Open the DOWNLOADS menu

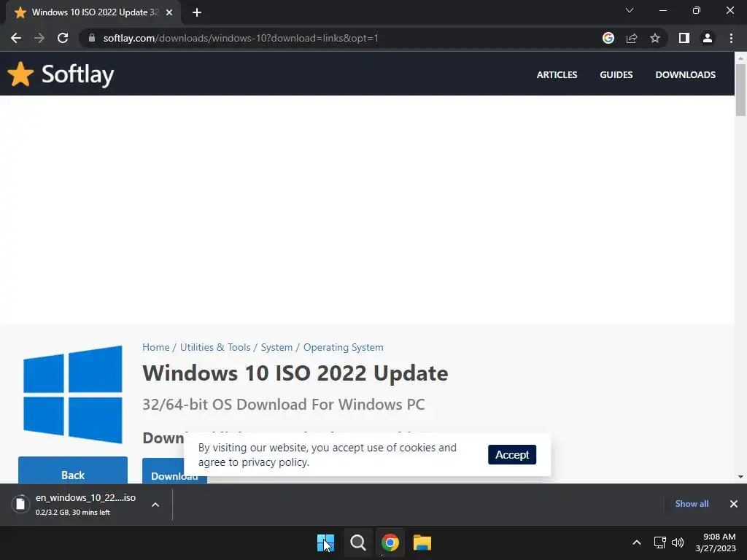tap(685, 75)
